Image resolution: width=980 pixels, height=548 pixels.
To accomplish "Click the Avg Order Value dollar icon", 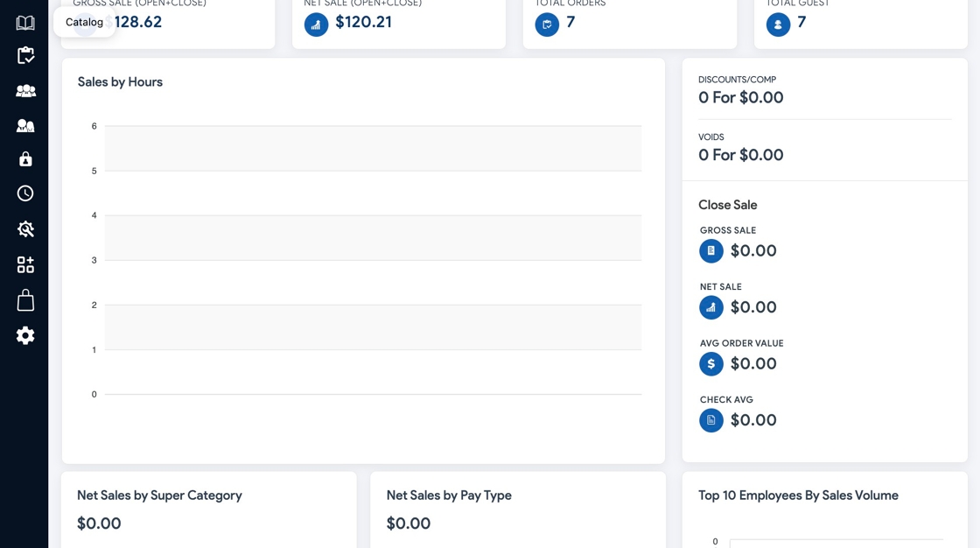I will click(x=711, y=364).
